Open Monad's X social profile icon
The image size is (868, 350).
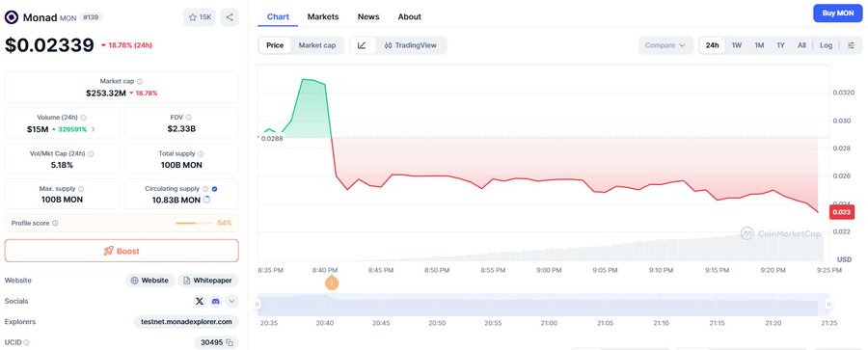pyautogui.click(x=200, y=301)
